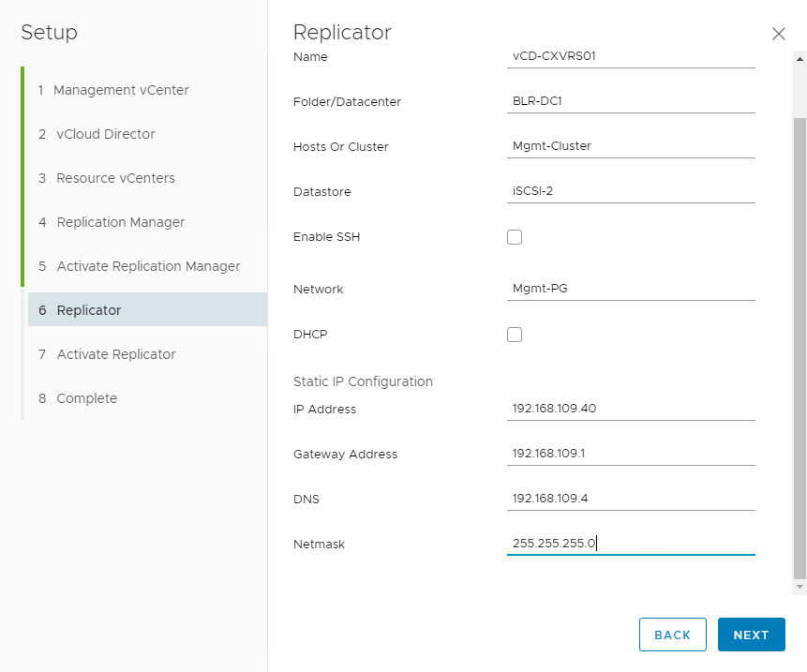Select the Replicator step
Image resolution: width=807 pixels, height=672 pixels.
tap(89, 310)
